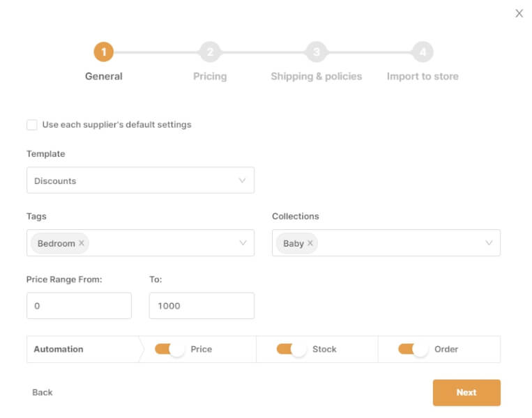Click step 1 General circle icon
Screen dimensions: 532x418
point(103,52)
